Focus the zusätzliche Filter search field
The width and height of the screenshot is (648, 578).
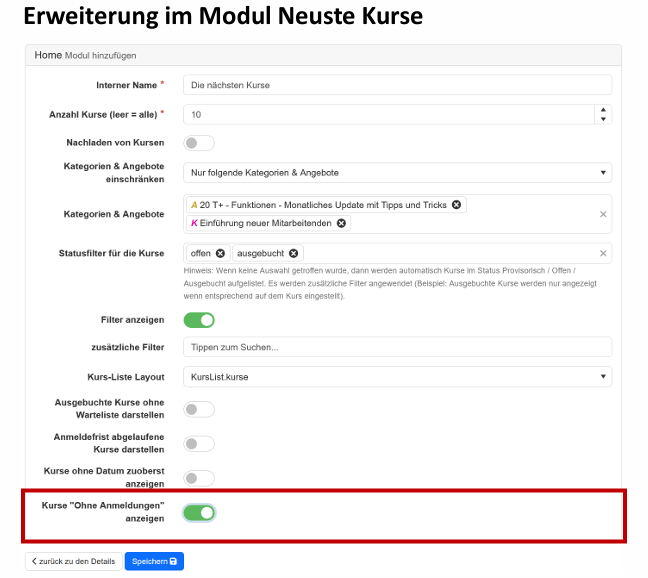pos(397,347)
